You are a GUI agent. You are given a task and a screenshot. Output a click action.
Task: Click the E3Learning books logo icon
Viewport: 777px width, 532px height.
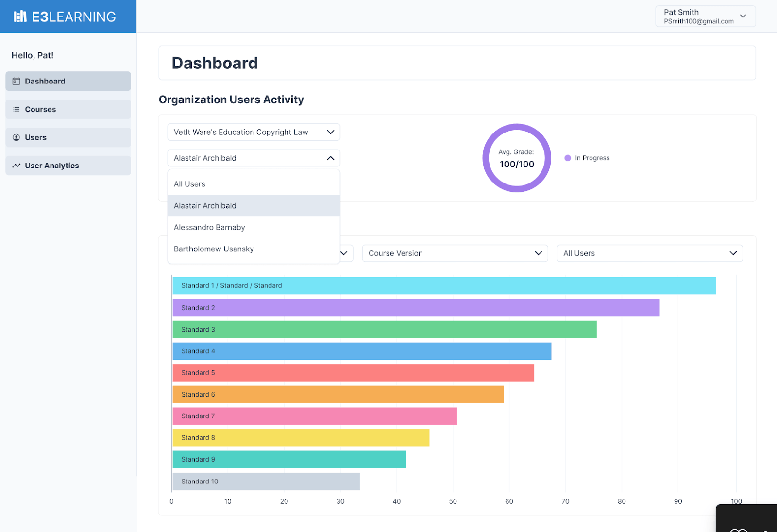pos(20,17)
